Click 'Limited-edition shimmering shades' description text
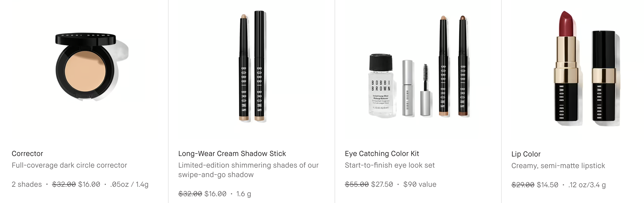This screenshot has height=203, width=644. 248,170
